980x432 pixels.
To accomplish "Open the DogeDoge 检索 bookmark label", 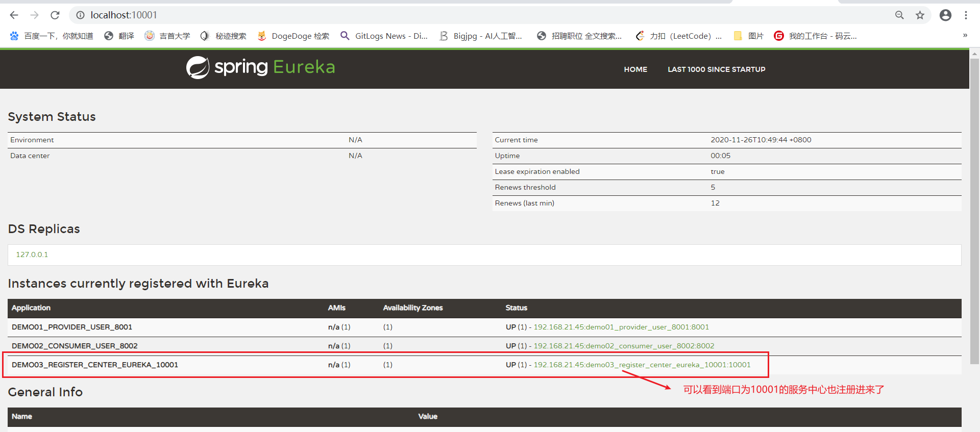I will pyautogui.click(x=300, y=36).
